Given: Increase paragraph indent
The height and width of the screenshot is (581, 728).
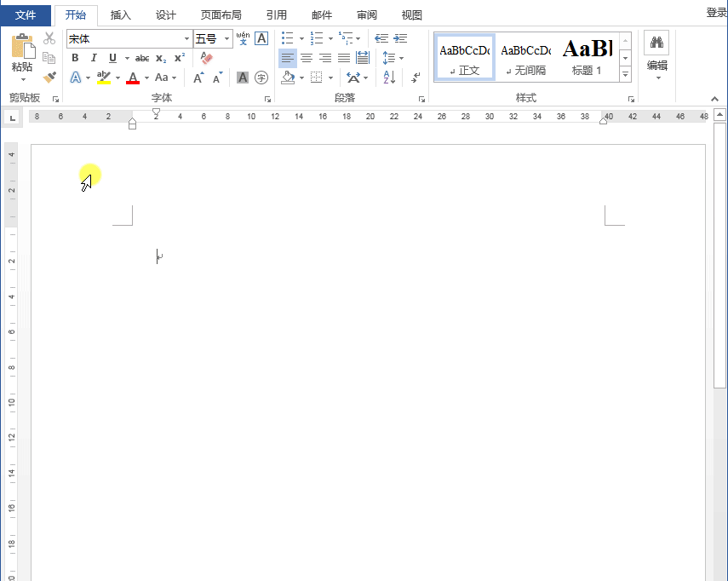Looking at the screenshot, I should [400, 38].
